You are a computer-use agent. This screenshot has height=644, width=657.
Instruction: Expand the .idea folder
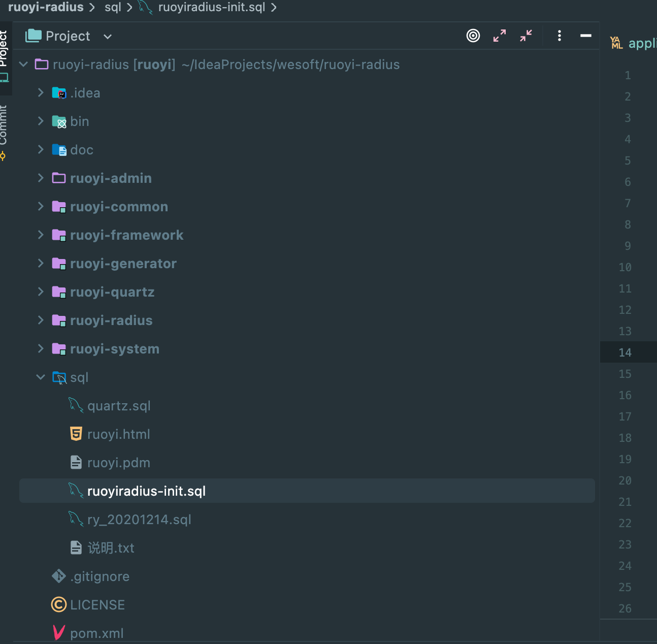(x=41, y=92)
